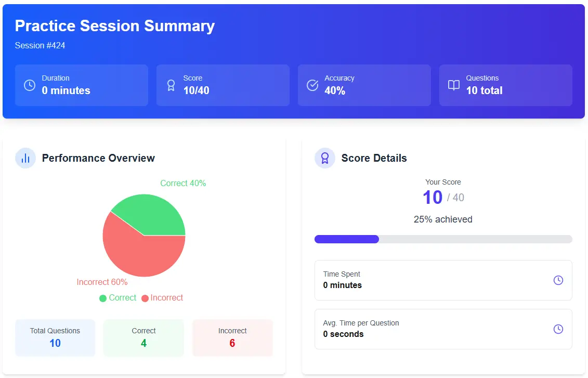Viewport: 588px width, 378px height.
Task: Click the award icon beside Score Details
Action: pyautogui.click(x=325, y=158)
